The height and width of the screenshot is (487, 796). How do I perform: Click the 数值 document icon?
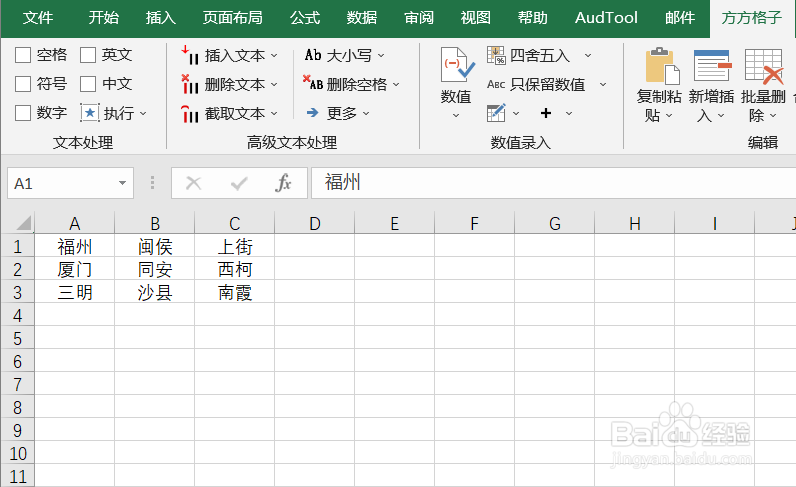(457, 64)
